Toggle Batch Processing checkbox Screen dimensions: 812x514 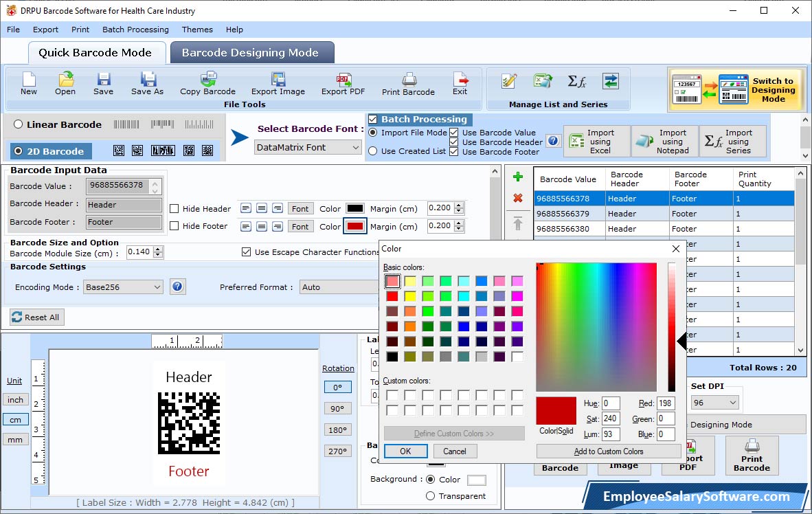[x=372, y=119]
